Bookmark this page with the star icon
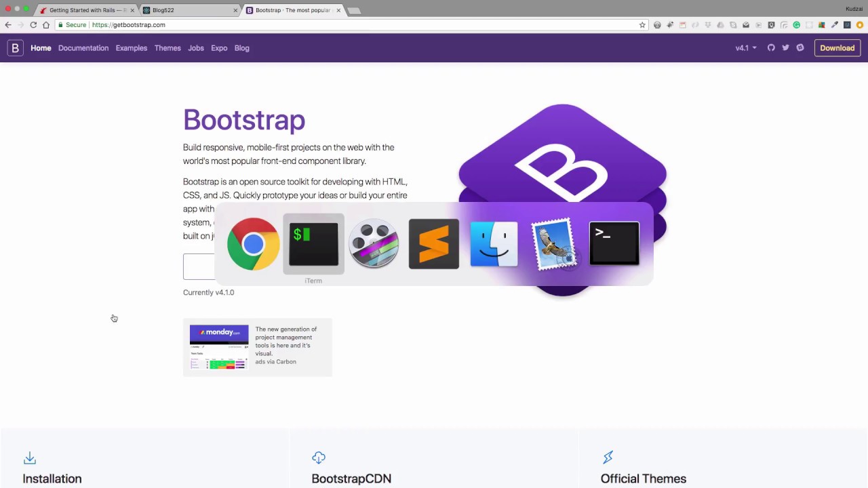Image resolution: width=868 pixels, height=488 pixels. tap(642, 25)
